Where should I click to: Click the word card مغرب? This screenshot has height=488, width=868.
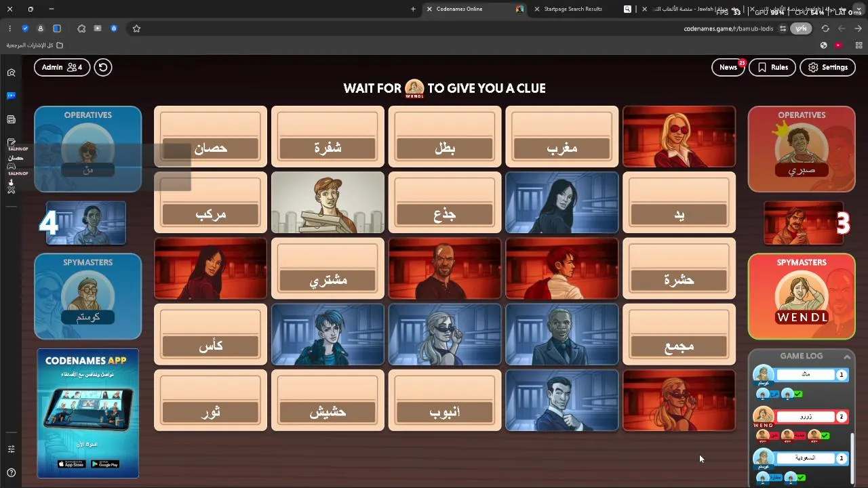(x=561, y=136)
